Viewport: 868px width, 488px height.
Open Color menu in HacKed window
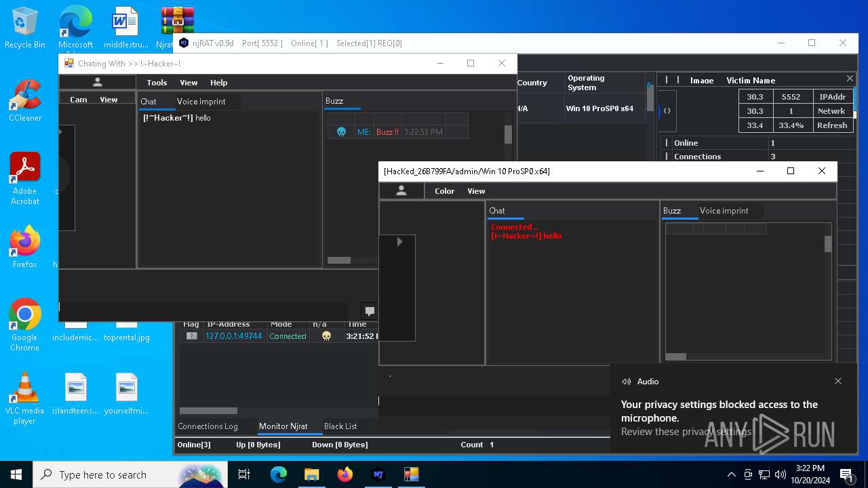click(x=444, y=191)
